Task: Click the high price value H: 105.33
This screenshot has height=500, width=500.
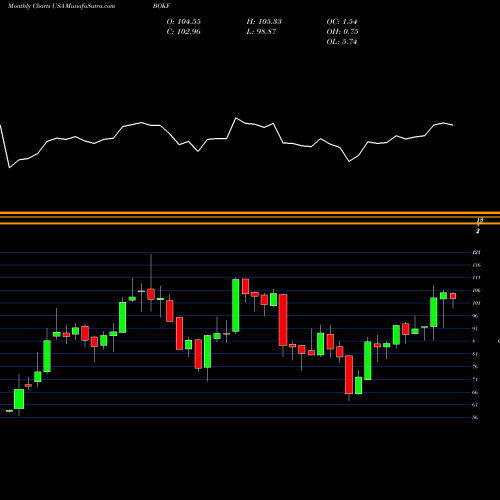Action: [x=264, y=22]
